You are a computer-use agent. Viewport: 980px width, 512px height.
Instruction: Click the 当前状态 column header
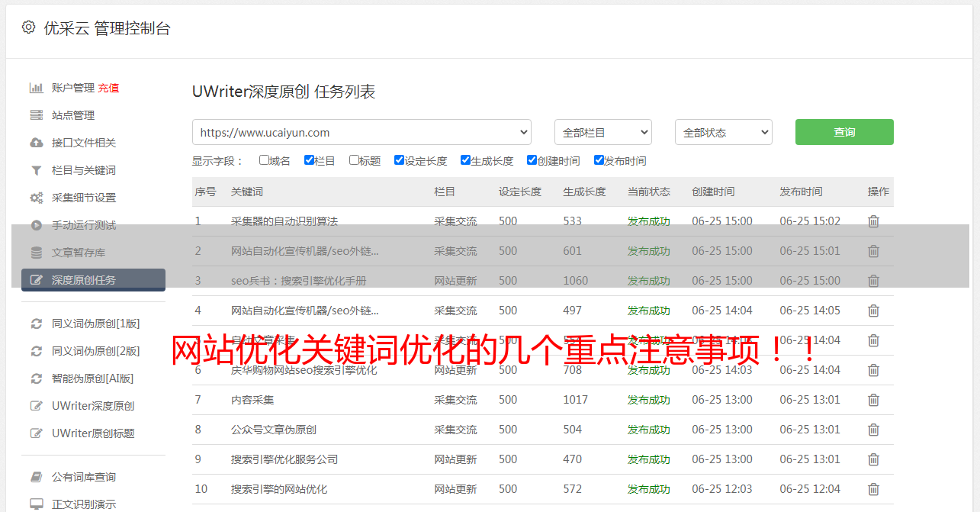point(649,192)
